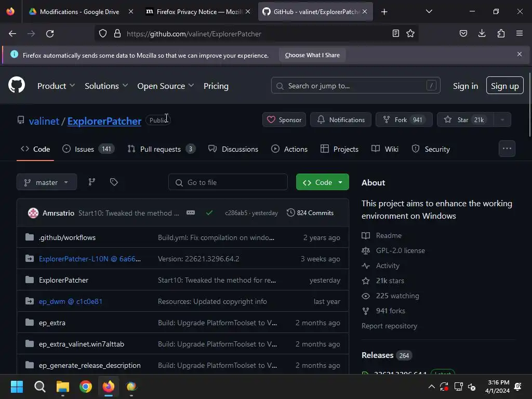
Task: Click the Sign in link
Action: 465,86
